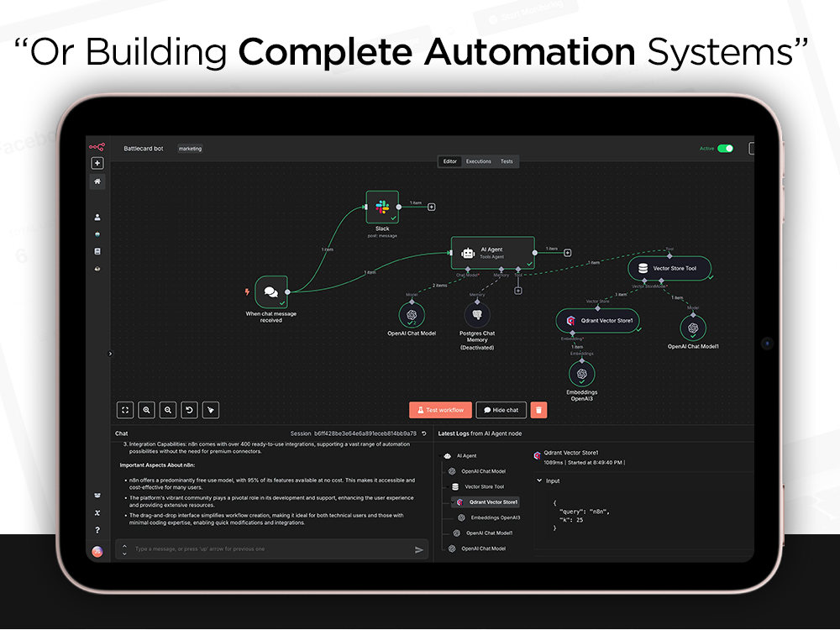Click the Hide chat button

coord(501,410)
